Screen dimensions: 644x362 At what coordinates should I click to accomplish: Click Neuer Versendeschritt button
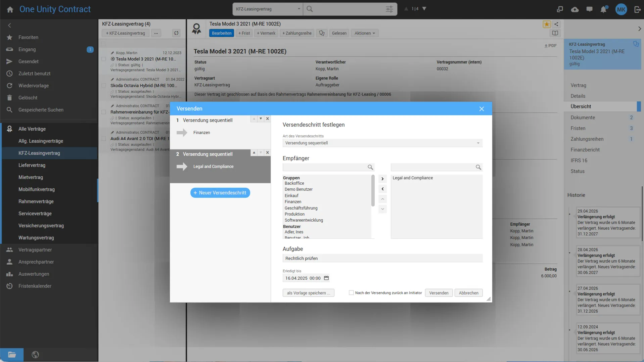[220, 193]
